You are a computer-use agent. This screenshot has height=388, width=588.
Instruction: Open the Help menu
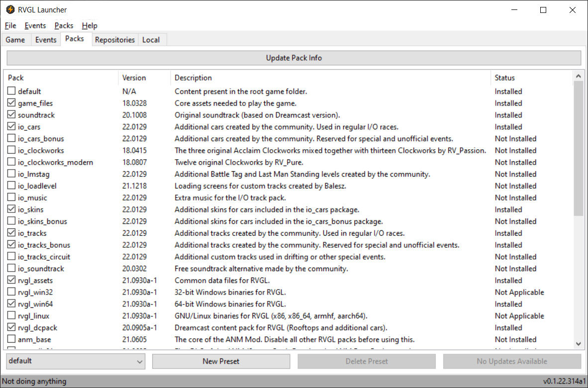90,25
